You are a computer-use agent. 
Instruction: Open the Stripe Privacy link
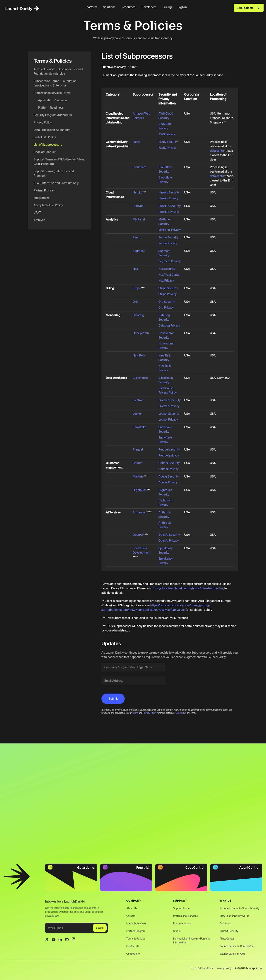(x=167, y=294)
